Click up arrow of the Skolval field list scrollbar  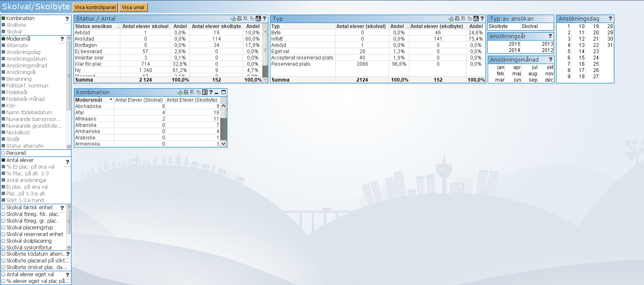(x=69, y=207)
